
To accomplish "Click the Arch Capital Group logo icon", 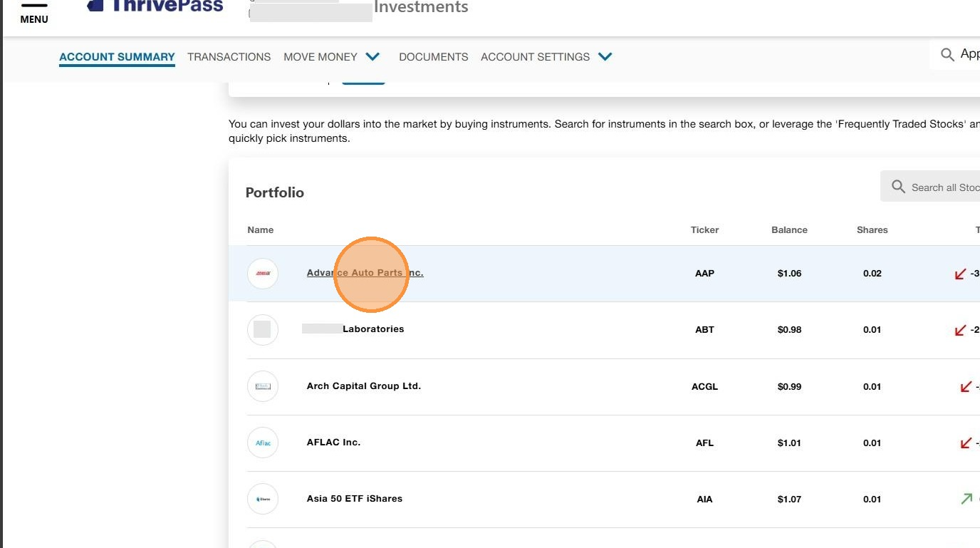I will pos(263,386).
